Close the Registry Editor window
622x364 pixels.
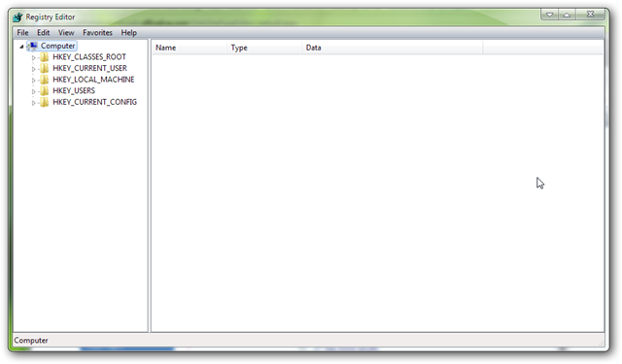[x=590, y=15]
